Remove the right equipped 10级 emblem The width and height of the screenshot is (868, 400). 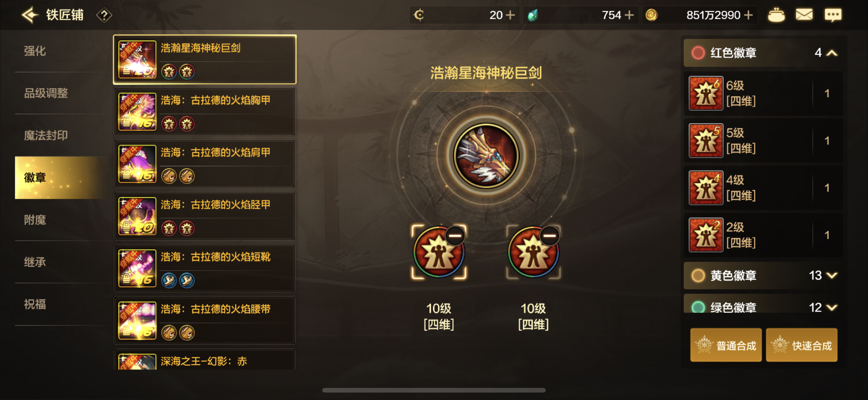click(549, 236)
